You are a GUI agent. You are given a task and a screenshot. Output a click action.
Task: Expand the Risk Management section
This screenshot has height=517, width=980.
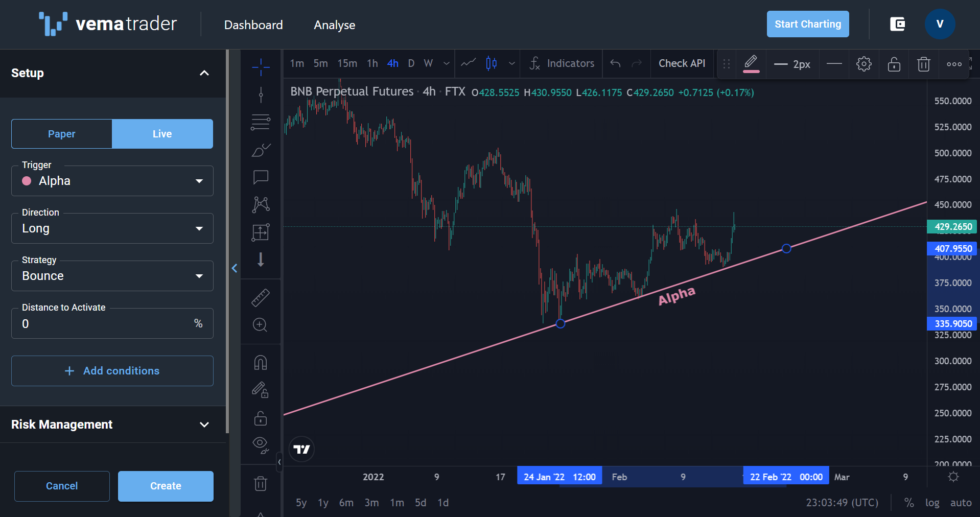click(204, 425)
